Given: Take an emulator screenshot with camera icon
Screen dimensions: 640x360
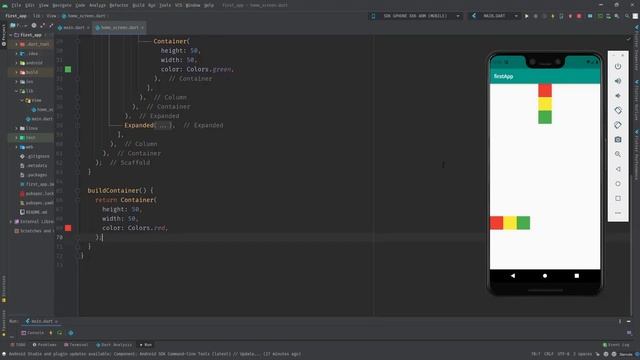Looking at the screenshot, I should (x=618, y=140).
